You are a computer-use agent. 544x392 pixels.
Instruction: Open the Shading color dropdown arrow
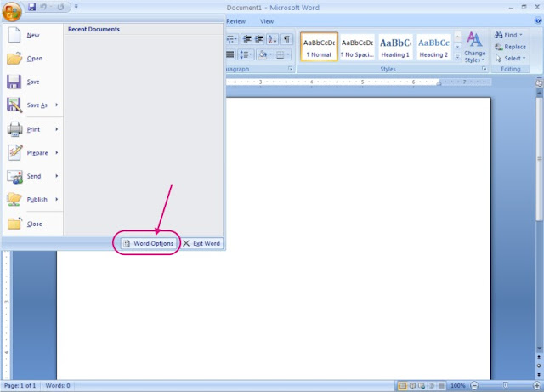click(271, 54)
